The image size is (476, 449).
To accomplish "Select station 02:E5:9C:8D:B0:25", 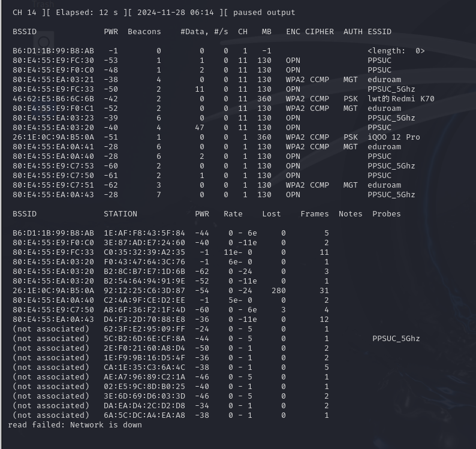I will click(x=144, y=387).
